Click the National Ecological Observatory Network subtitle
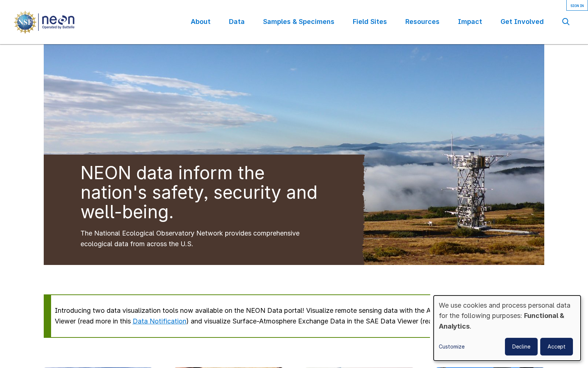 click(x=190, y=238)
